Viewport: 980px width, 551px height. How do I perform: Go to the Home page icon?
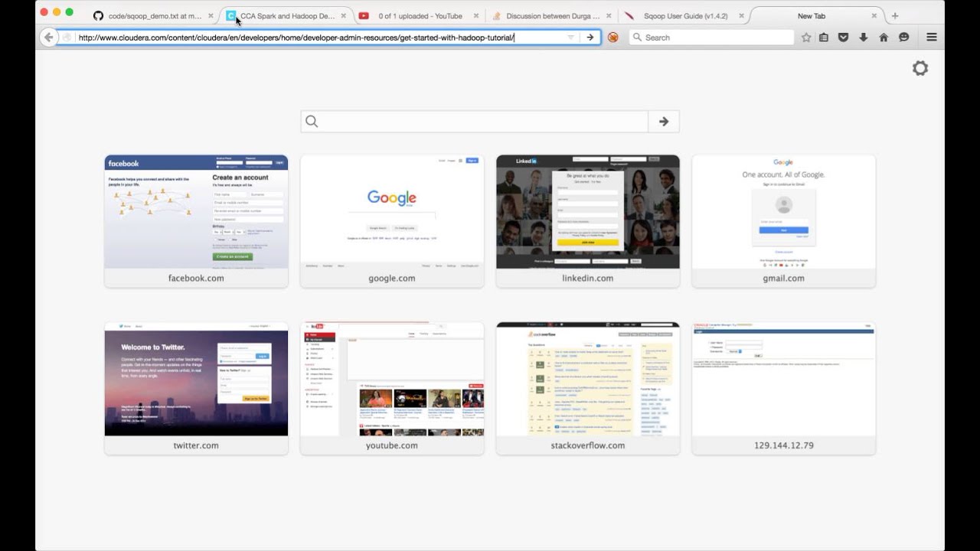pos(884,37)
